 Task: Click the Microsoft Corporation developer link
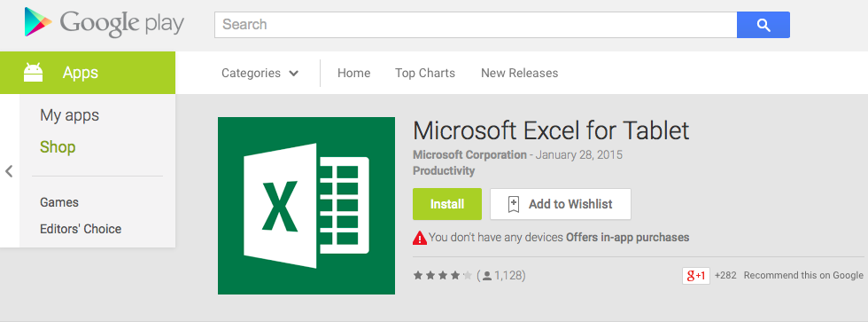(x=470, y=154)
